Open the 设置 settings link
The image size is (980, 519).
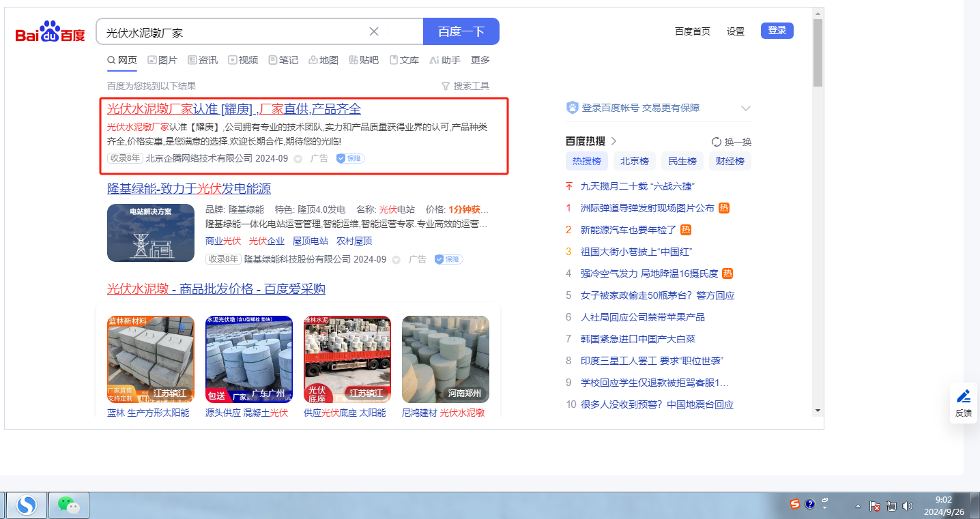pyautogui.click(x=736, y=31)
